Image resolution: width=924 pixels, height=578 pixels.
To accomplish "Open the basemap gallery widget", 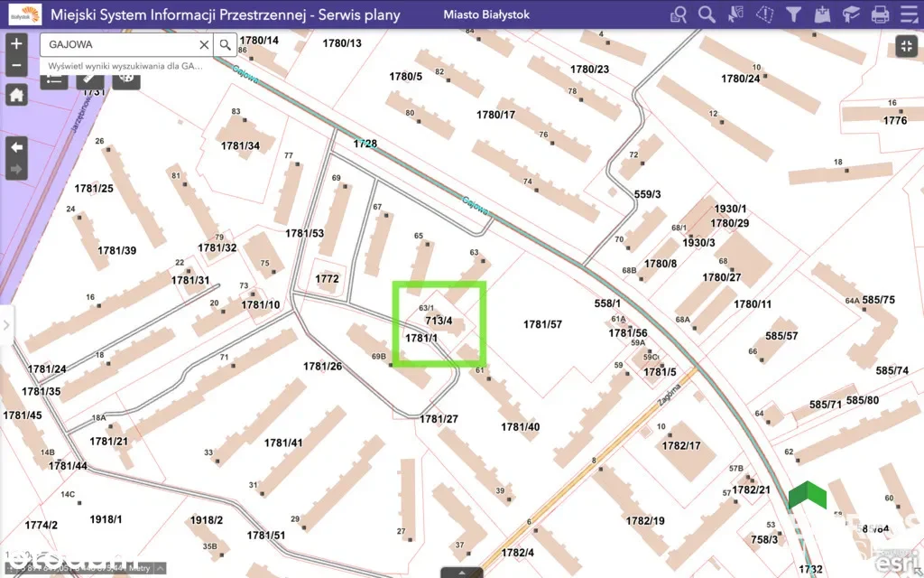I will tap(125, 79).
